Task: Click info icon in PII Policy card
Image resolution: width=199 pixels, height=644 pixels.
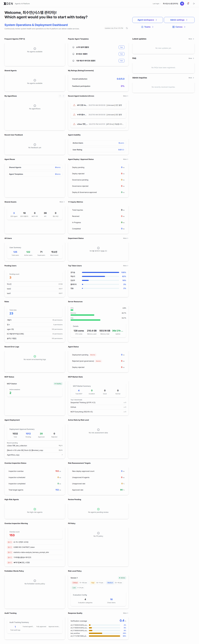Action: [98, 533]
